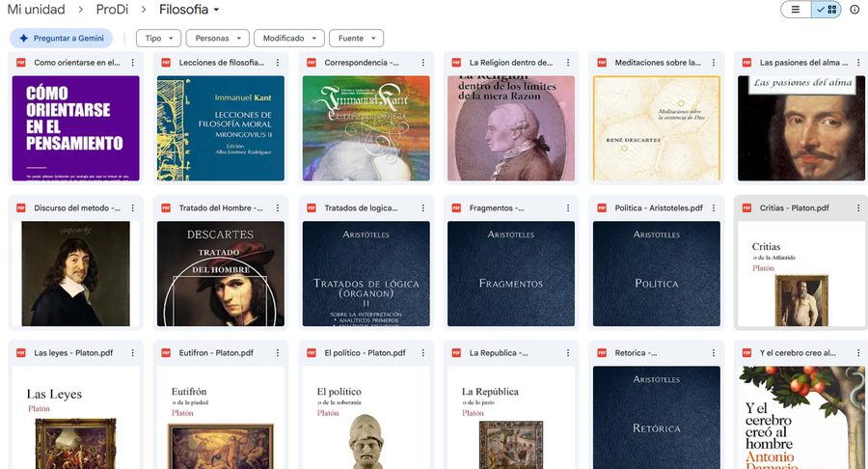Select file title Discurso del metodo
Image resolution: width=868 pixels, height=469 pixels.
(x=77, y=207)
